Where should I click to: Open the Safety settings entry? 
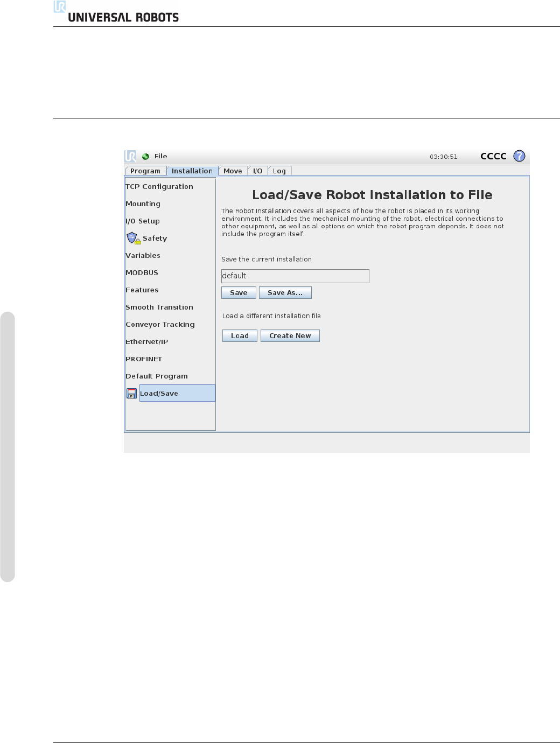coord(155,238)
